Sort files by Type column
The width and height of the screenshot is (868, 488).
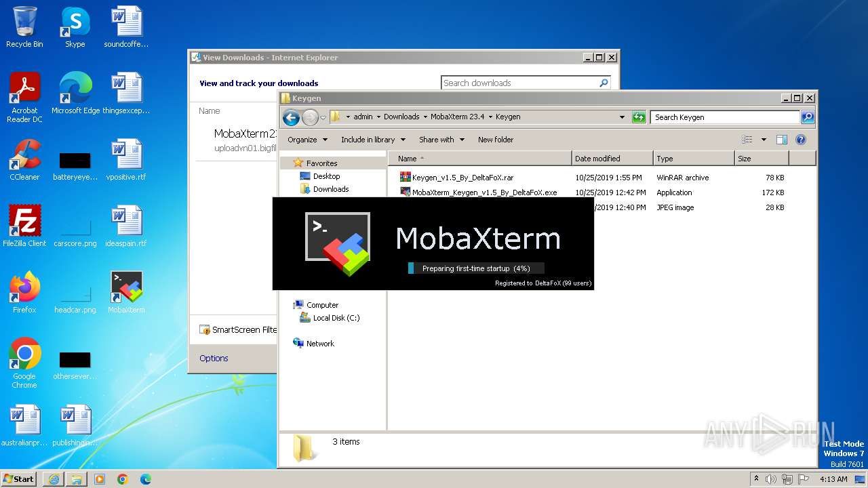(x=694, y=159)
